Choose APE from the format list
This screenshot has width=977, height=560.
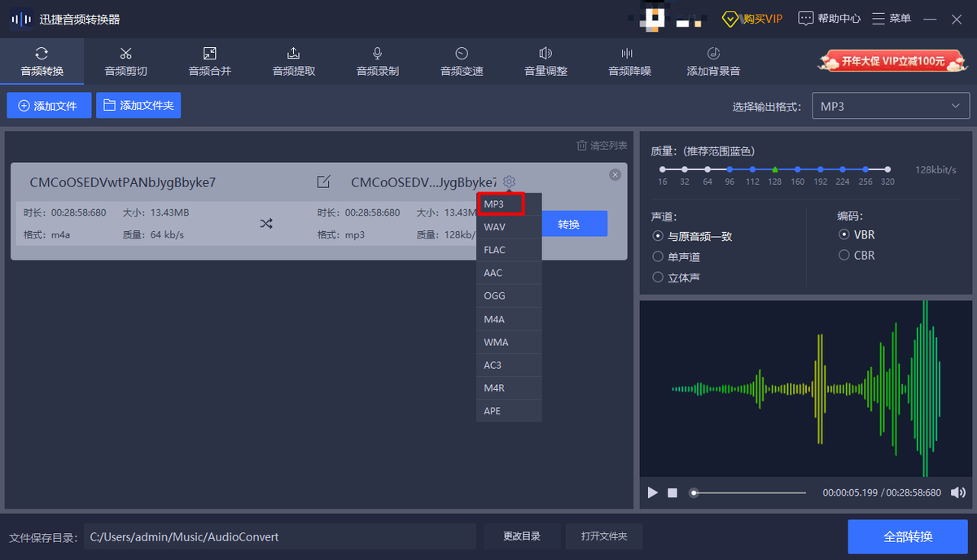point(509,410)
